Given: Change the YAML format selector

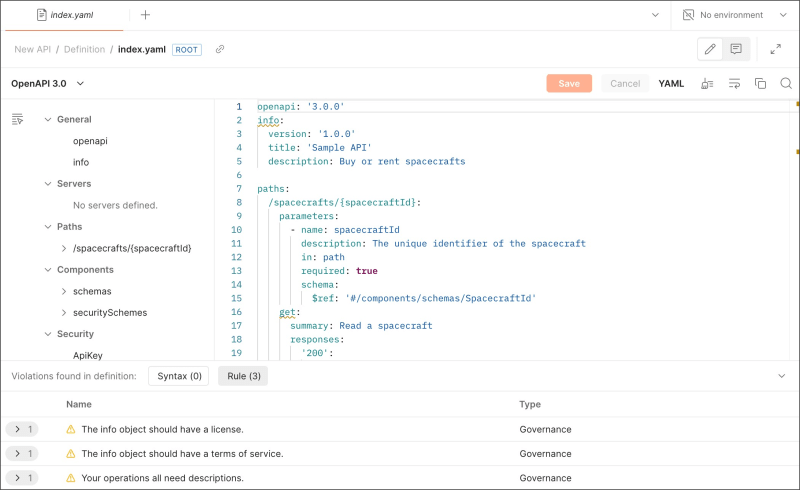Looking at the screenshot, I should pos(671,84).
